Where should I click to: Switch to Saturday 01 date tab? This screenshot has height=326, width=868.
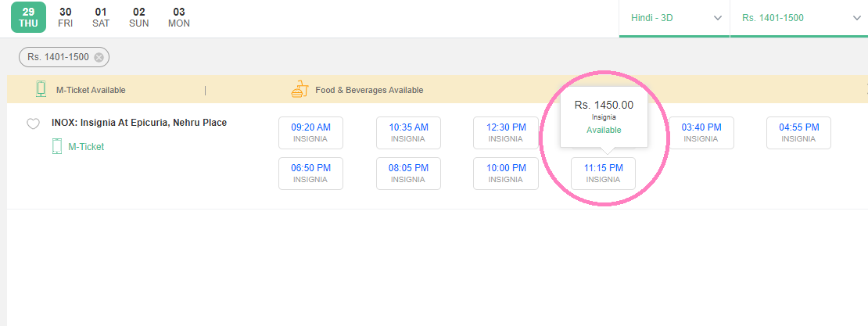[x=101, y=17]
